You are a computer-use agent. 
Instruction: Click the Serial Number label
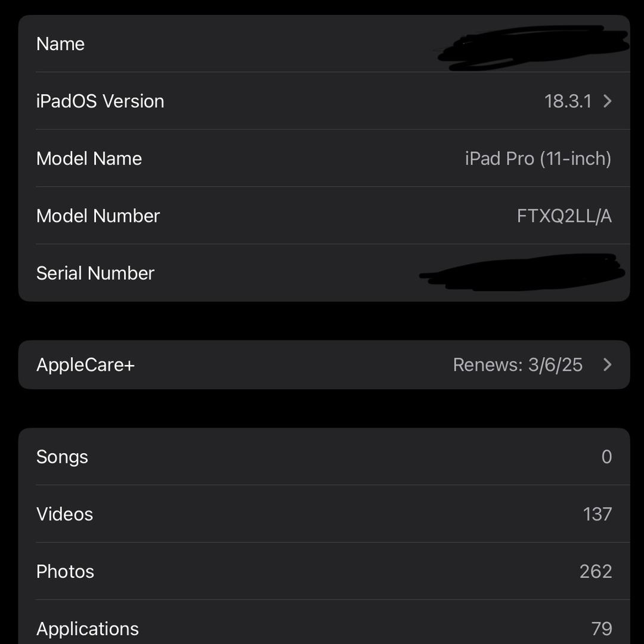click(95, 273)
